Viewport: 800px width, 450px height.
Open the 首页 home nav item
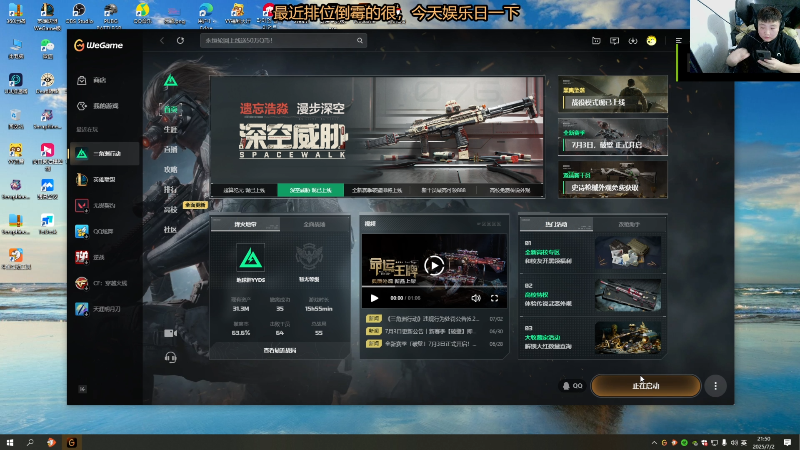point(170,109)
